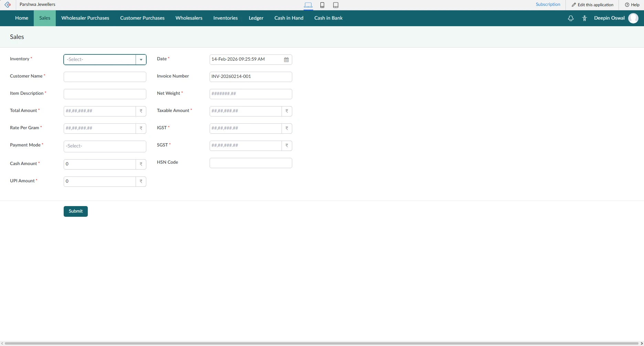Screen dimensions: 644x346
Task: Click rupee icon beside SGST
Action: click(x=287, y=146)
